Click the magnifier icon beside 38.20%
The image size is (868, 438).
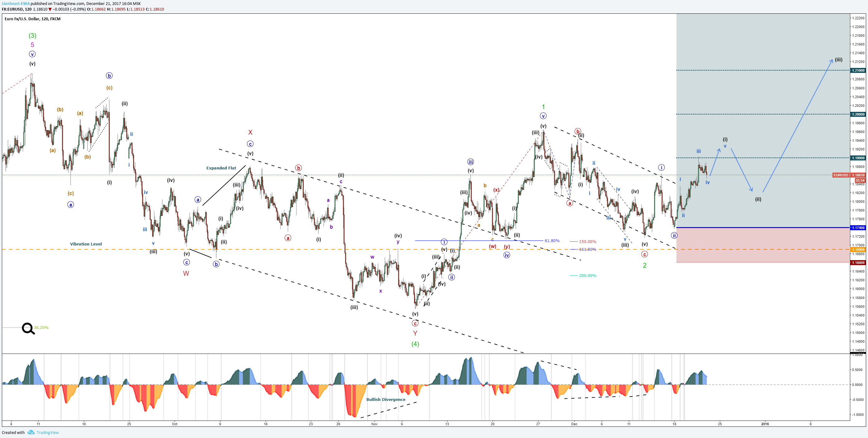(x=28, y=328)
